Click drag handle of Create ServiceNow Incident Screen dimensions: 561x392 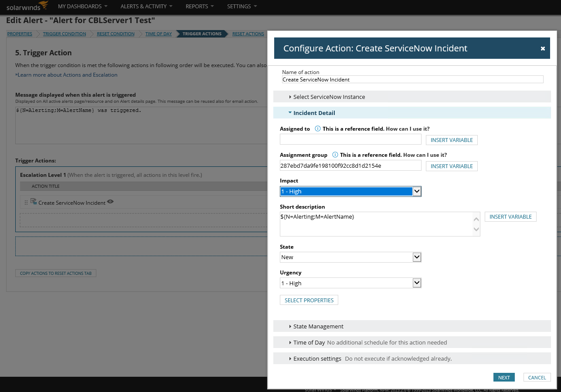26,203
